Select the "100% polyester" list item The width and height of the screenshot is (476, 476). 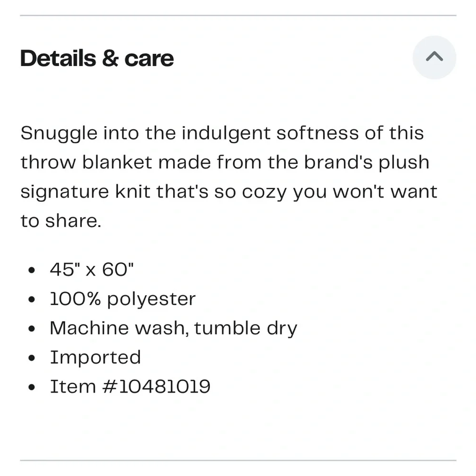point(123,299)
